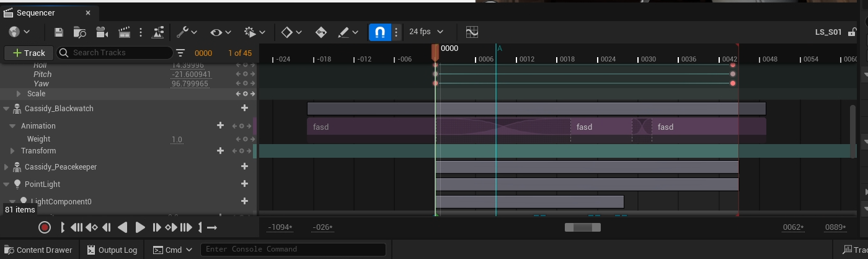868x259 pixels.
Task: Click the current frame 0000 value
Action: click(203, 53)
